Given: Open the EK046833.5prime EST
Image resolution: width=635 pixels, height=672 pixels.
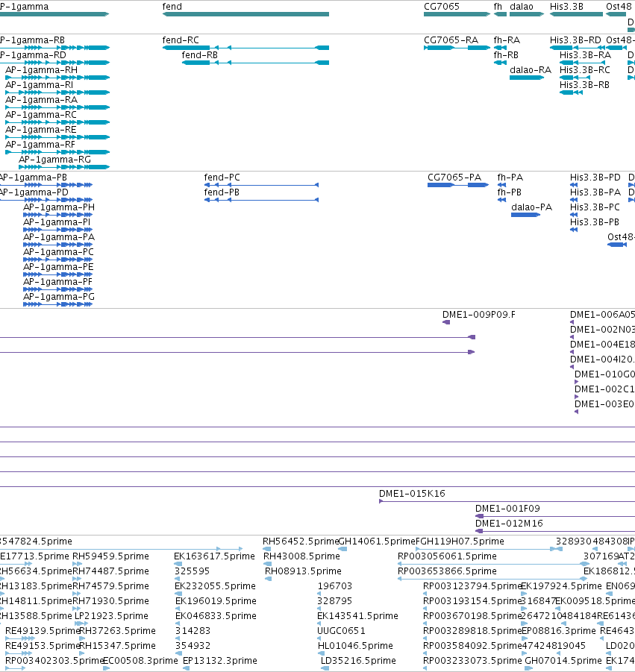Looking at the screenshot, I should (178, 624).
